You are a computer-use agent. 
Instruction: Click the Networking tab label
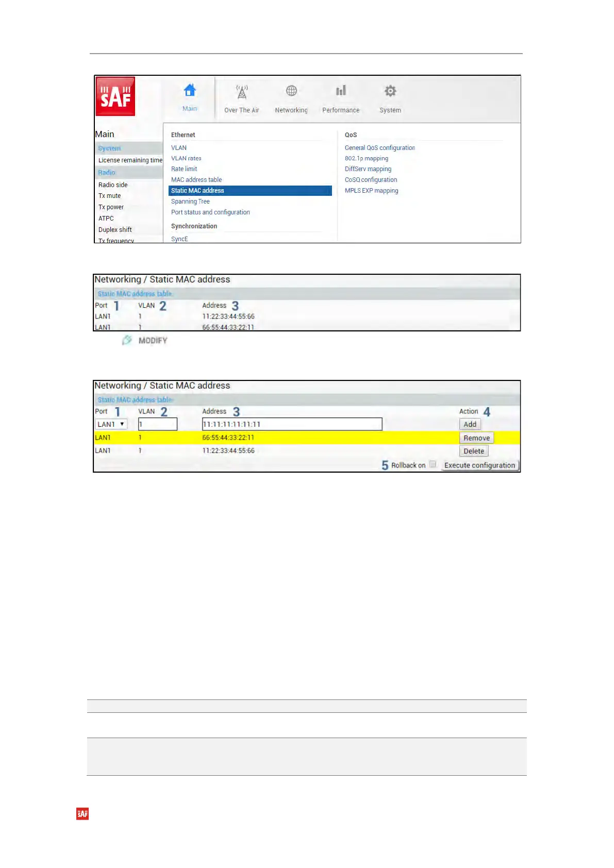pyautogui.click(x=291, y=110)
